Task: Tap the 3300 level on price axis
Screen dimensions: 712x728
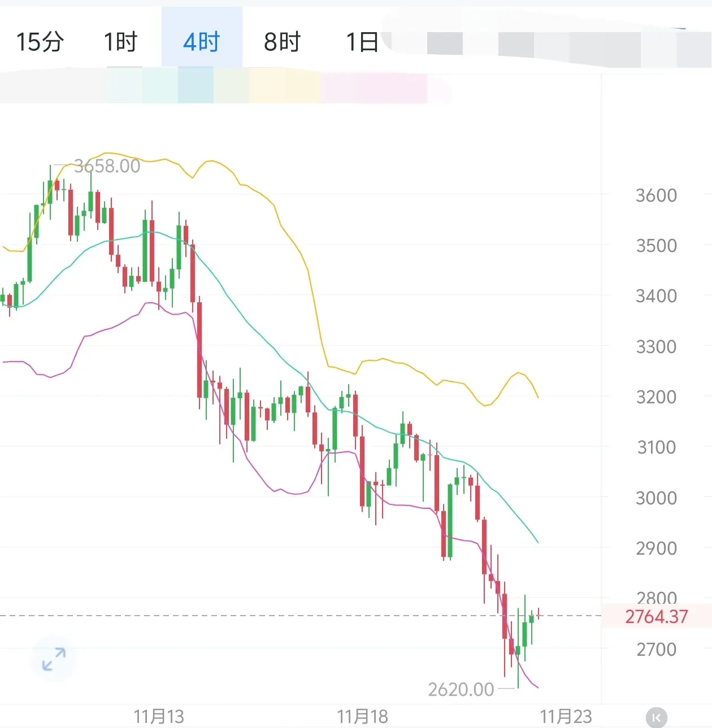Action: coord(656,347)
